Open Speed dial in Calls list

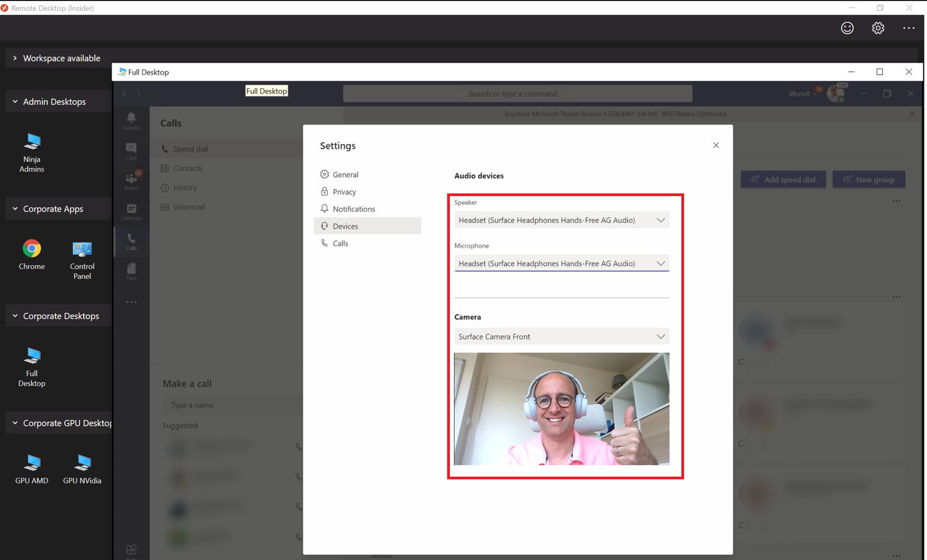(226, 149)
